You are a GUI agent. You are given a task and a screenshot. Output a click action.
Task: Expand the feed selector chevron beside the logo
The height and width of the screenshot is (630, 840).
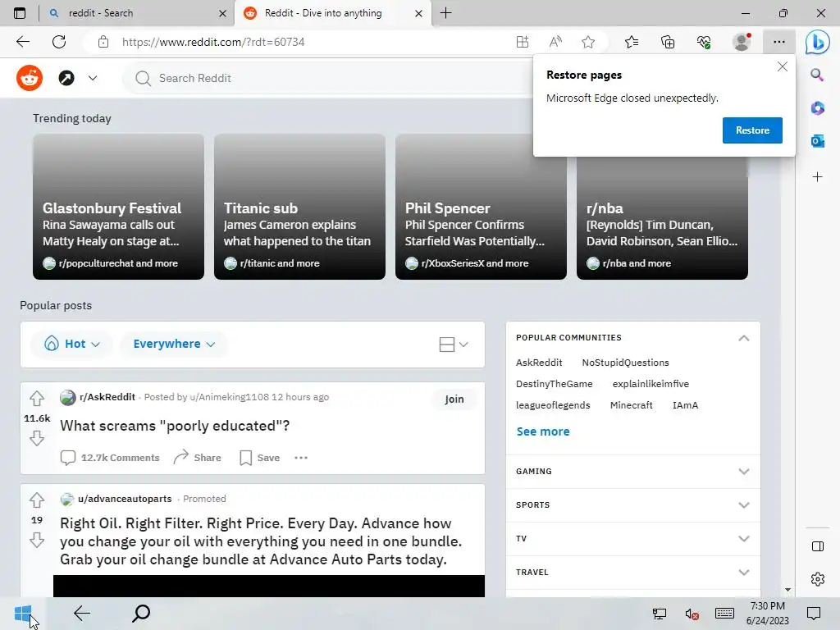(93, 78)
